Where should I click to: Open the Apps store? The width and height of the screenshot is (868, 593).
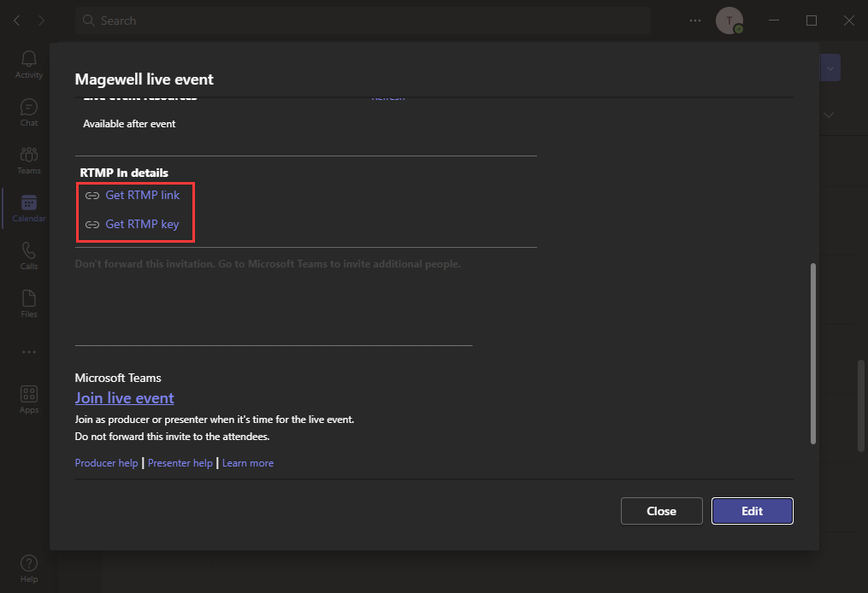(29, 399)
